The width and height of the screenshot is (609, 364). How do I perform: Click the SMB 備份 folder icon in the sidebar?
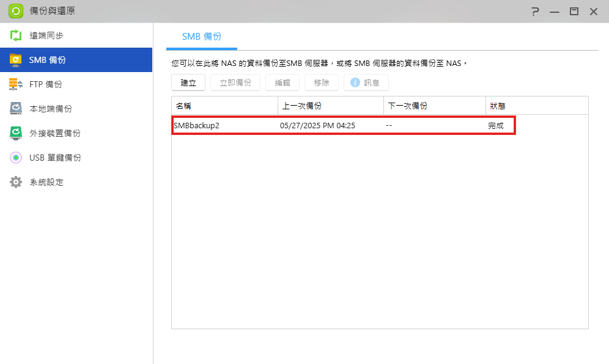(15, 60)
